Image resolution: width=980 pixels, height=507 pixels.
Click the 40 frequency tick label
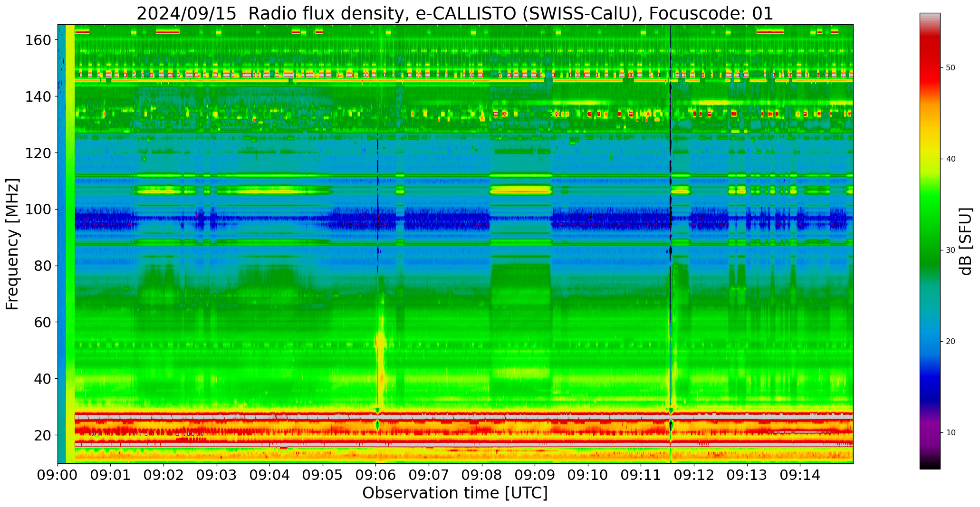42,379
